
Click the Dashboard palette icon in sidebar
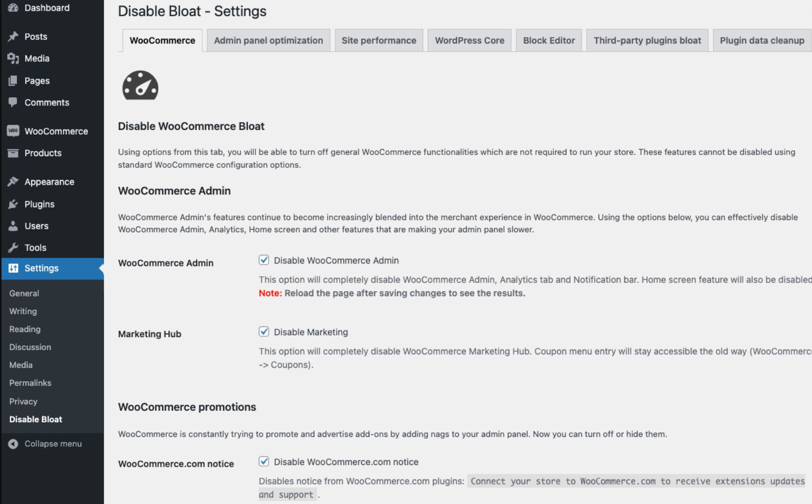[13, 8]
